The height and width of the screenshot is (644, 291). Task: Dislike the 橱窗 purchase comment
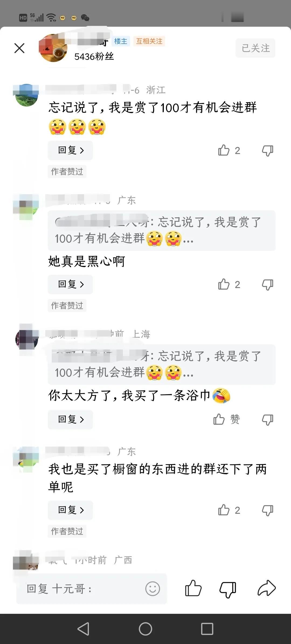point(268,510)
